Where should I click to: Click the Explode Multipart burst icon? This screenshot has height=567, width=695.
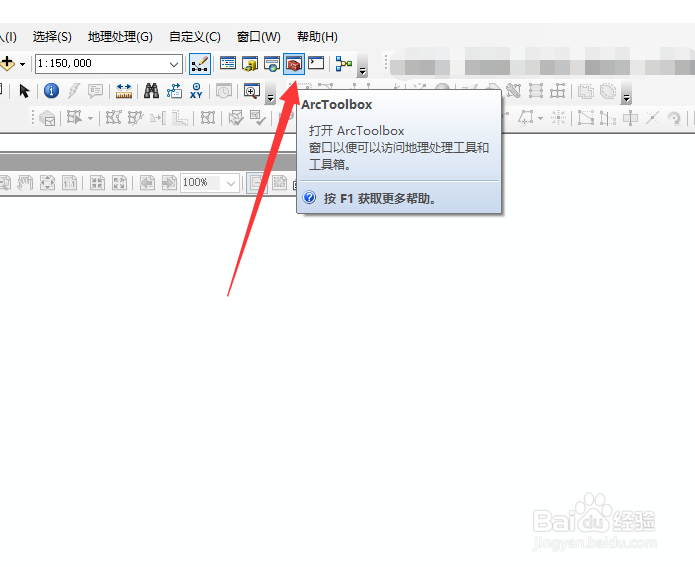click(558, 118)
